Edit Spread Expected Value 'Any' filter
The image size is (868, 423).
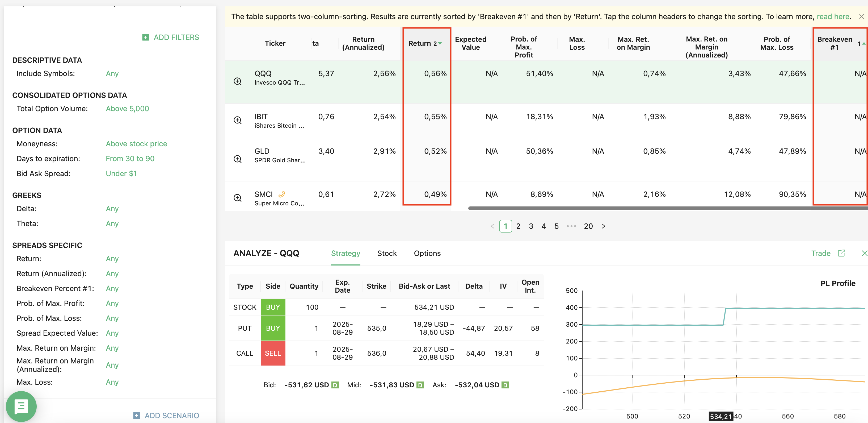click(x=112, y=333)
